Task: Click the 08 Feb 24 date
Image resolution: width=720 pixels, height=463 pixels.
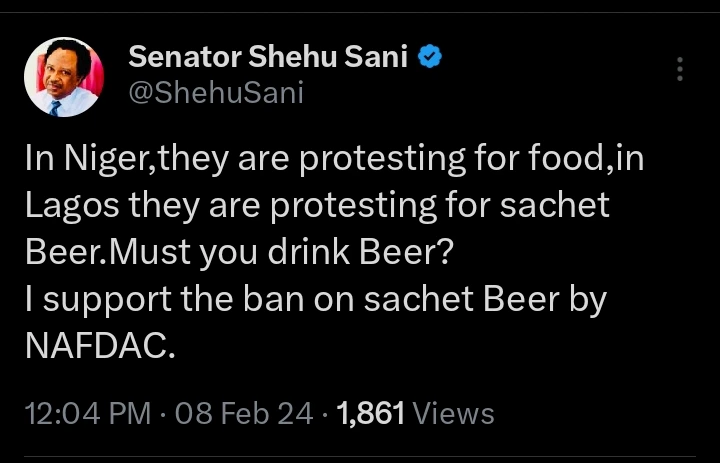Action: [x=244, y=413]
